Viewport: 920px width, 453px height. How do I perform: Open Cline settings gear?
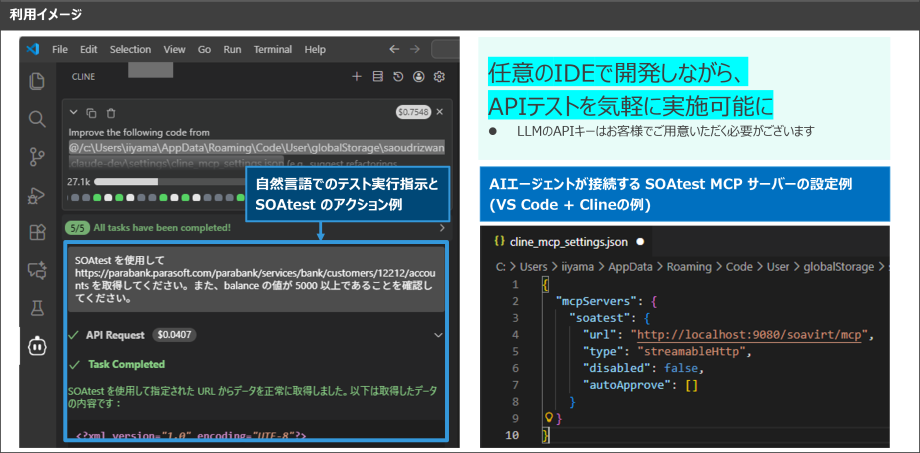click(439, 76)
